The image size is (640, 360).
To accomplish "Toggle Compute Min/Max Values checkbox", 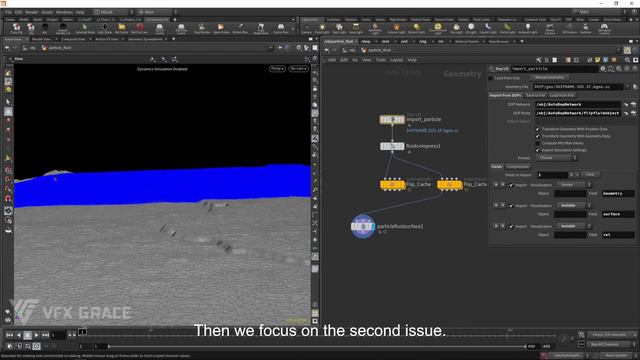I will pos(538,143).
